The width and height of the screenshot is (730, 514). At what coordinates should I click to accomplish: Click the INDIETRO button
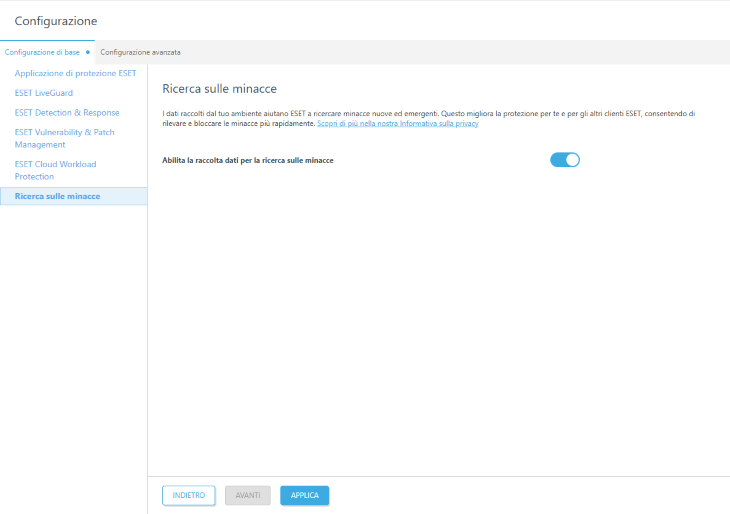coord(189,495)
